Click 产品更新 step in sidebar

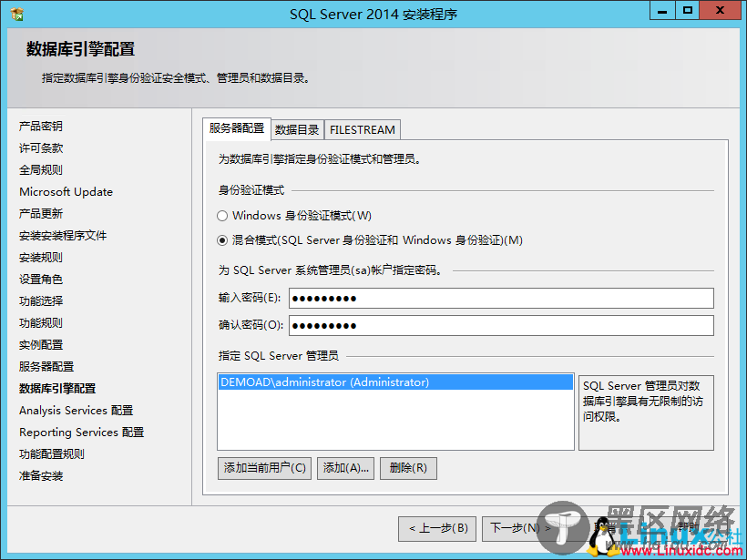pyautogui.click(x=41, y=214)
